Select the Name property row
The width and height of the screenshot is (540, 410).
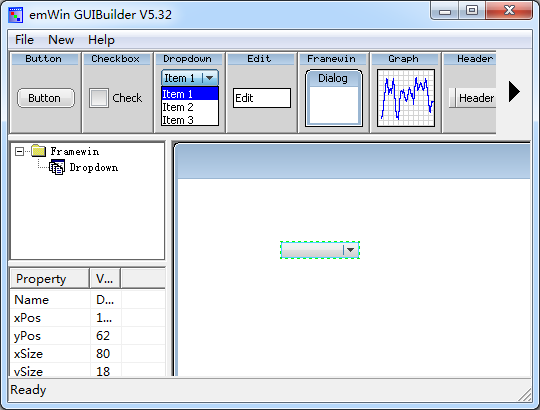[88, 299]
